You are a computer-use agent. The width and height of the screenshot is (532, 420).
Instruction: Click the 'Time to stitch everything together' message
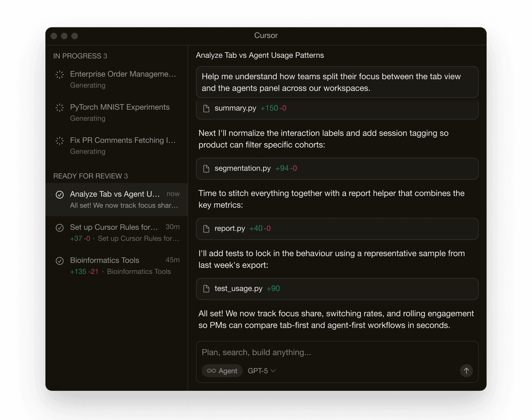pyautogui.click(x=332, y=199)
